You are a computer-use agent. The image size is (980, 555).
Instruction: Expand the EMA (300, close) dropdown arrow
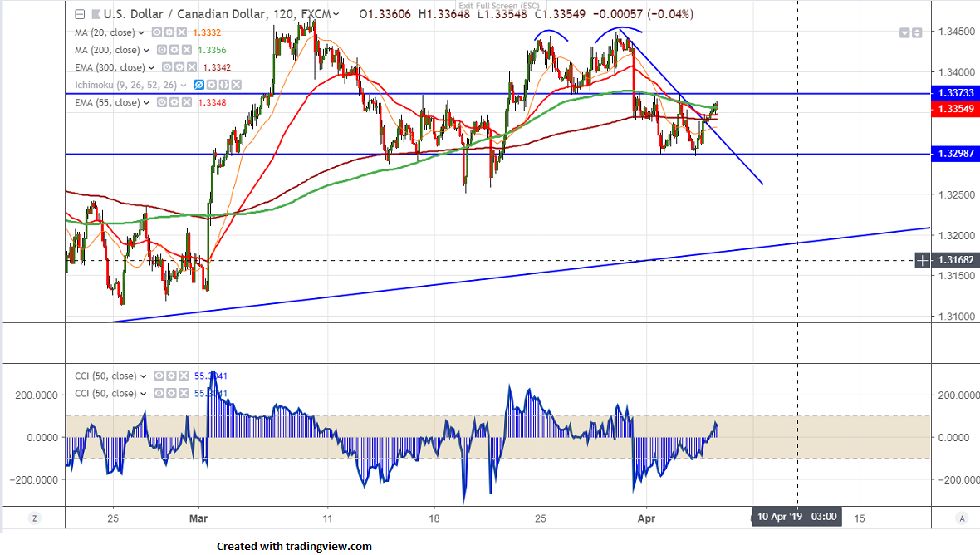151,67
